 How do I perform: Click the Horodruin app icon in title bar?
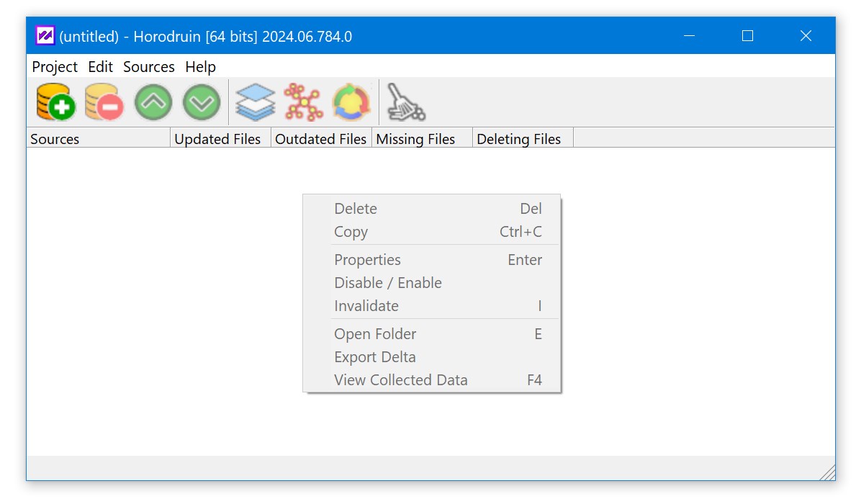click(x=45, y=36)
